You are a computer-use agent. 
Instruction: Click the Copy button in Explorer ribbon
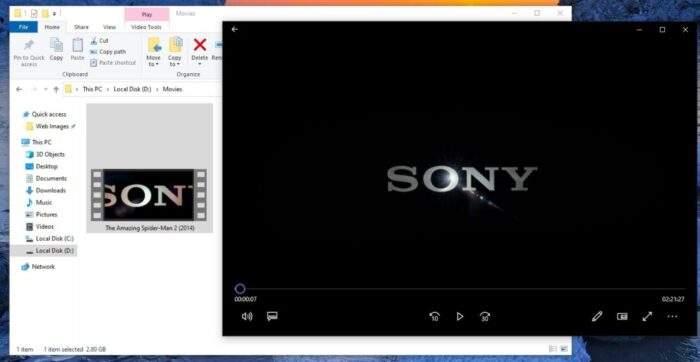click(x=56, y=50)
